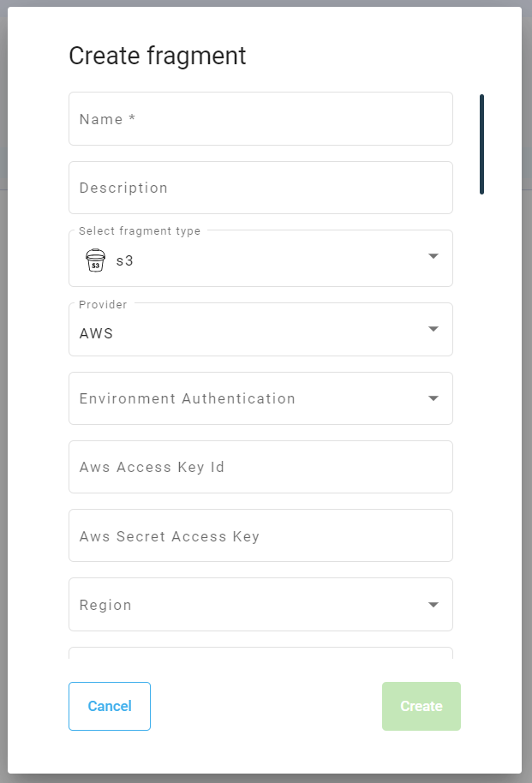This screenshot has width=532, height=783.
Task: Click the s3 bucket icon
Action: pyautogui.click(x=95, y=260)
